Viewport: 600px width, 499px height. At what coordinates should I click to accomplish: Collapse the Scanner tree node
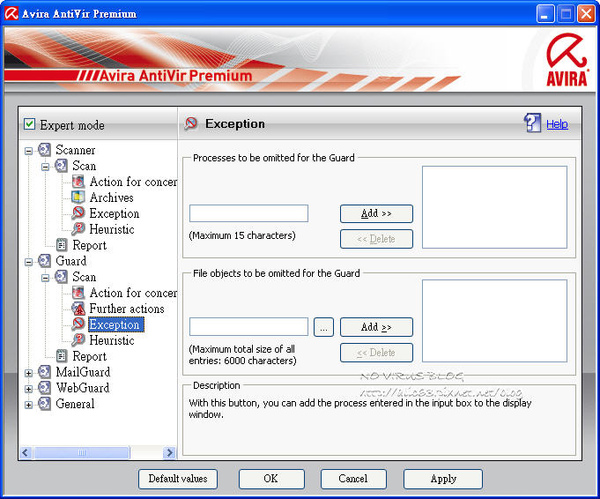(x=29, y=151)
